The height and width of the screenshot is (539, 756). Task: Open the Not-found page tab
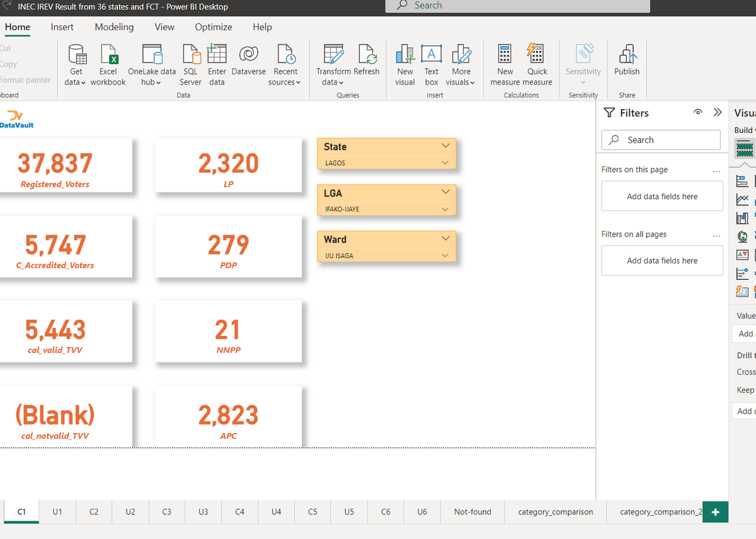pyautogui.click(x=472, y=512)
